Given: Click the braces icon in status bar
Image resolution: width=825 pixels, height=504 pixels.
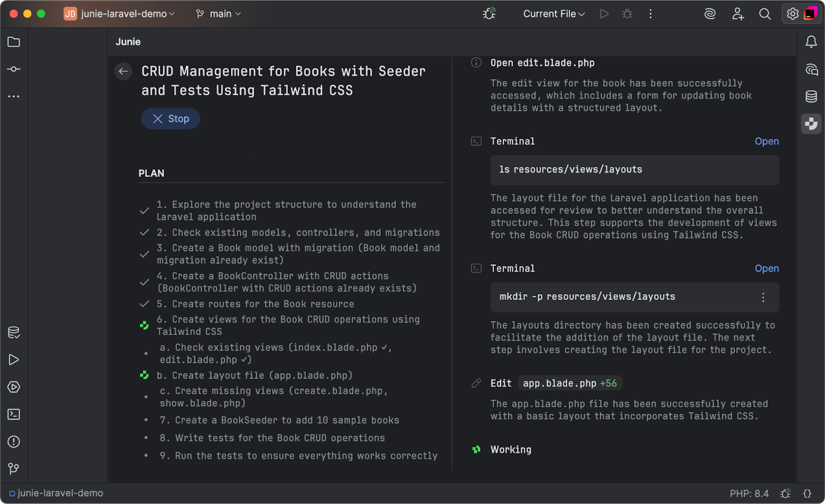Looking at the screenshot, I should point(807,494).
